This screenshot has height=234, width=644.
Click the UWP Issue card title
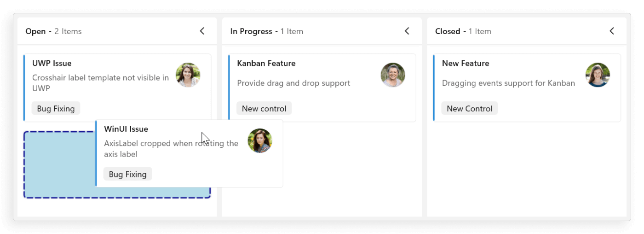click(x=52, y=63)
